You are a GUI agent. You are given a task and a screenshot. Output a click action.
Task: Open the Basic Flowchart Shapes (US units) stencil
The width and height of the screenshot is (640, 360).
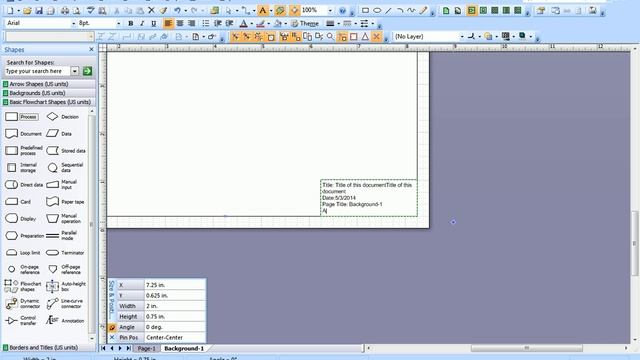coord(49,102)
